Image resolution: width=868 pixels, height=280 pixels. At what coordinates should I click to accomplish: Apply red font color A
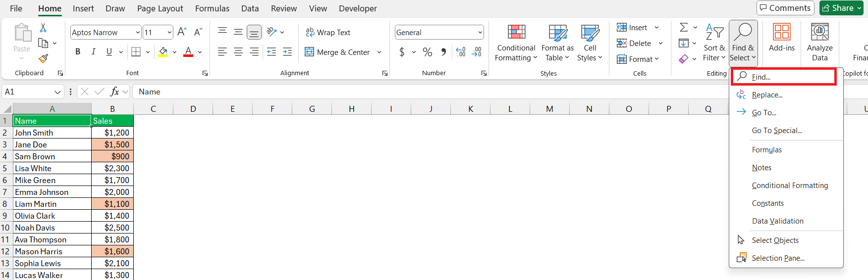click(188, 51)
